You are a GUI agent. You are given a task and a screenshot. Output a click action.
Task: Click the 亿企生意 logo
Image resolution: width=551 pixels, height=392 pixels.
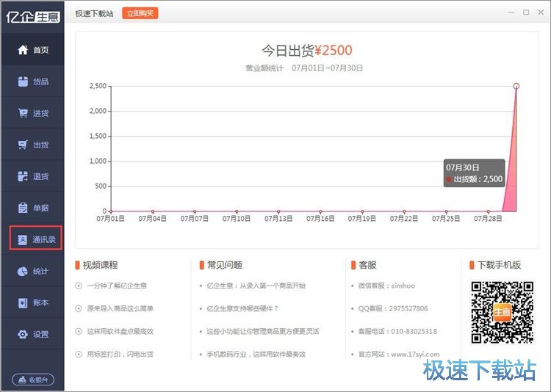[x=32, y=16]
